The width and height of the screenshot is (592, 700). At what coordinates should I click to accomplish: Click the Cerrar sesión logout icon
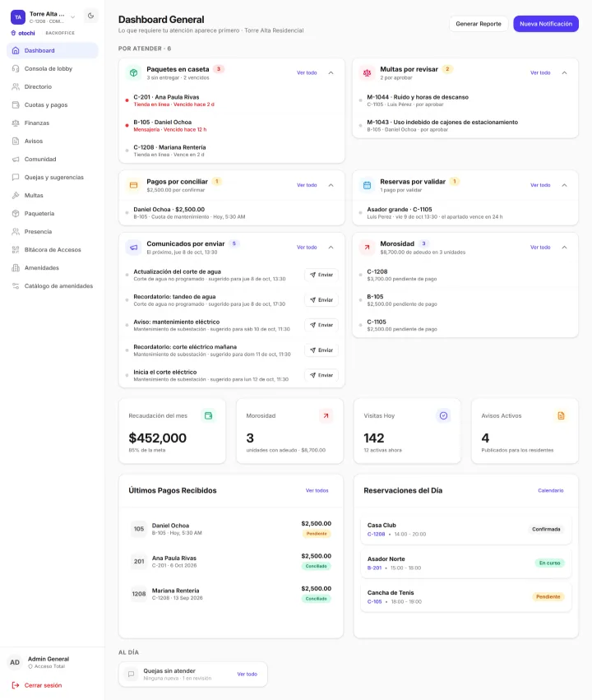(16, 685)
